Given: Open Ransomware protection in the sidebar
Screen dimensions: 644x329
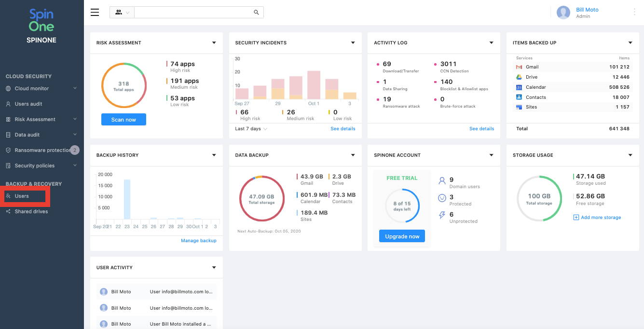Looking at the screenshot, I should 42,151.
